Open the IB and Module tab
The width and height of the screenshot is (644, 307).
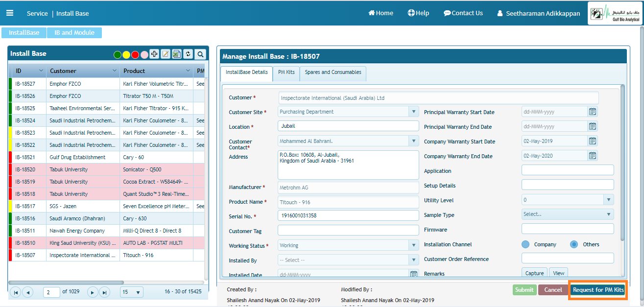(x=74, y=33)
